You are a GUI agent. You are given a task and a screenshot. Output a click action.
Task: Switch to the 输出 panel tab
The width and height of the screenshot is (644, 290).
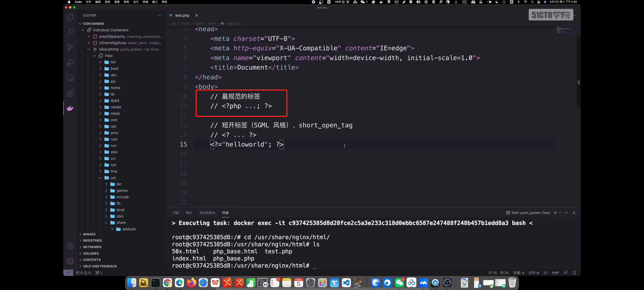coord(189,213)
